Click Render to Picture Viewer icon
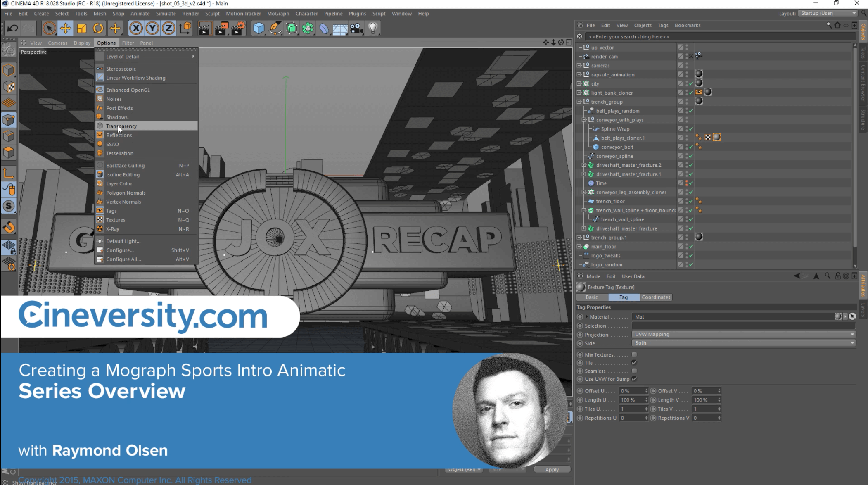 point(221,29)
